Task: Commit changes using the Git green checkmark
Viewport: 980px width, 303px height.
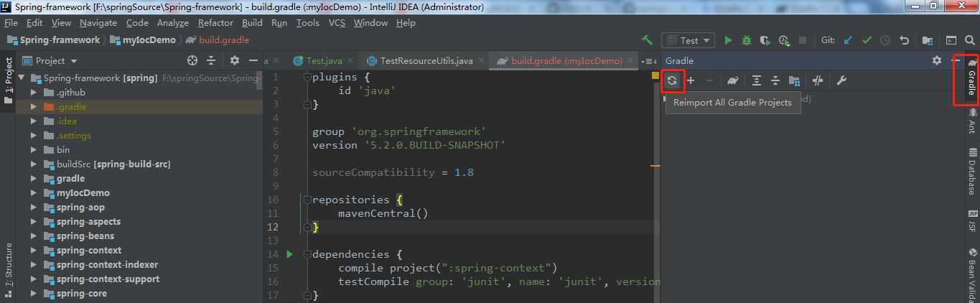Action: 867,40
